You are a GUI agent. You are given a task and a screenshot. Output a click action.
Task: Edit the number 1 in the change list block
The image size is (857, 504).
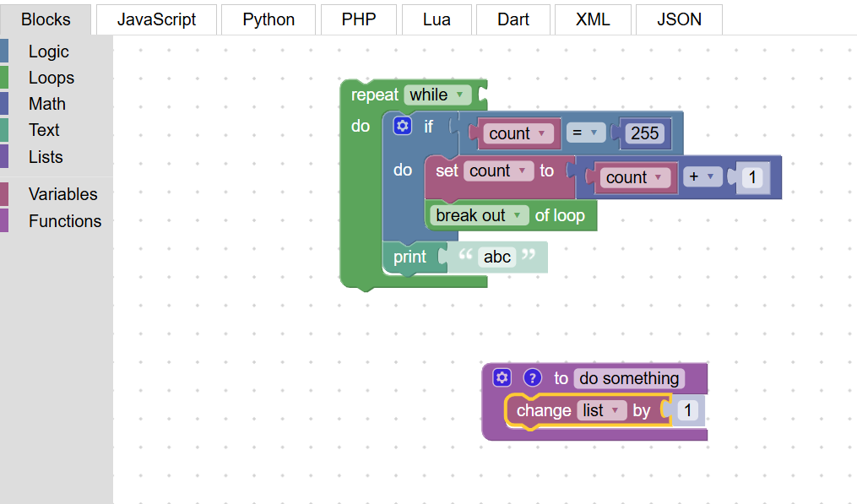[x=687, y=410]
